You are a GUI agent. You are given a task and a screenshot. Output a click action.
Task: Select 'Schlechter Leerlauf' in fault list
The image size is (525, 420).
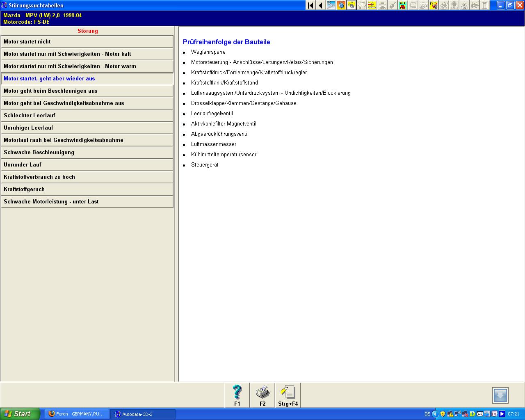coord(87,115)
